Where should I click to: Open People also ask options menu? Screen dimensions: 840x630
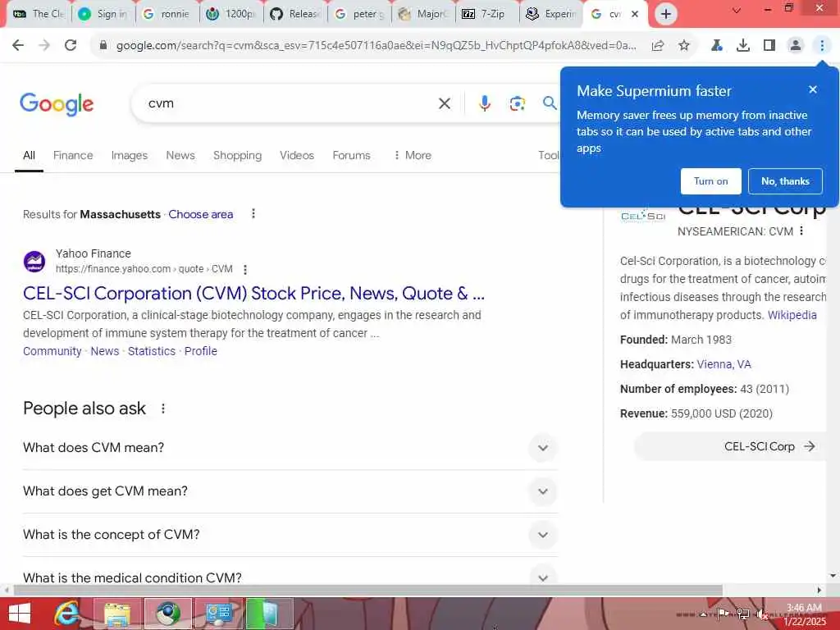point(163,409)
